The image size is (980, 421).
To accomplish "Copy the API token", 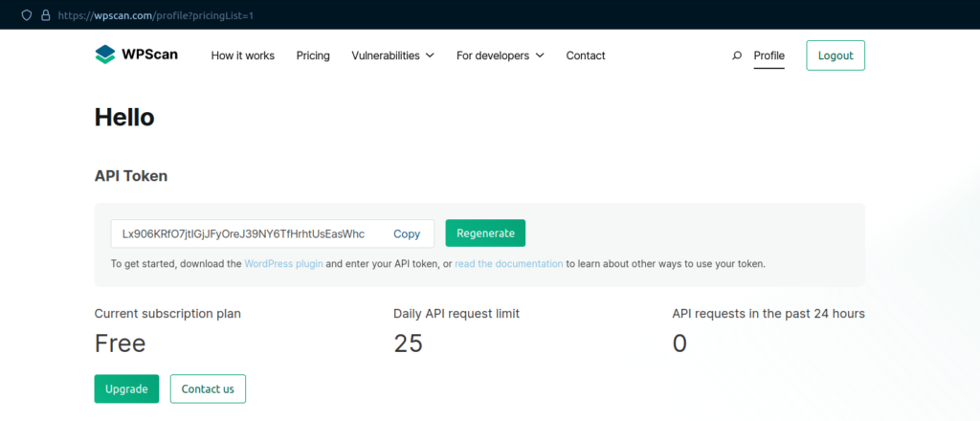I will coord(407,234).
